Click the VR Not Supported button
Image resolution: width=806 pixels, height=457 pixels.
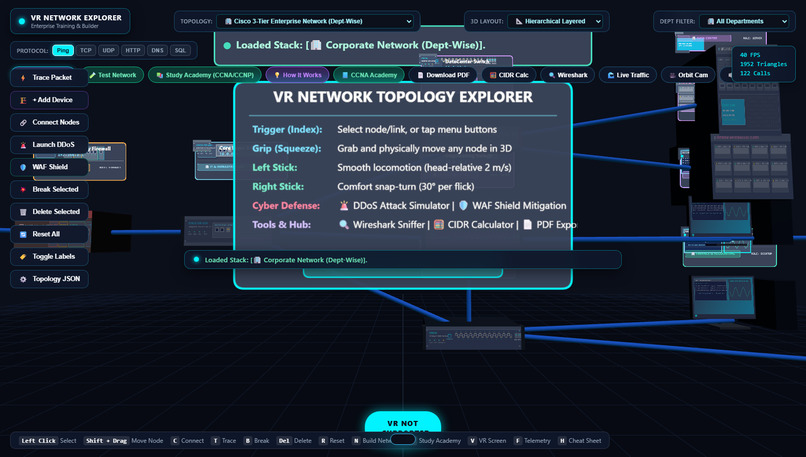pyautogui.click(x=403, y=423)
